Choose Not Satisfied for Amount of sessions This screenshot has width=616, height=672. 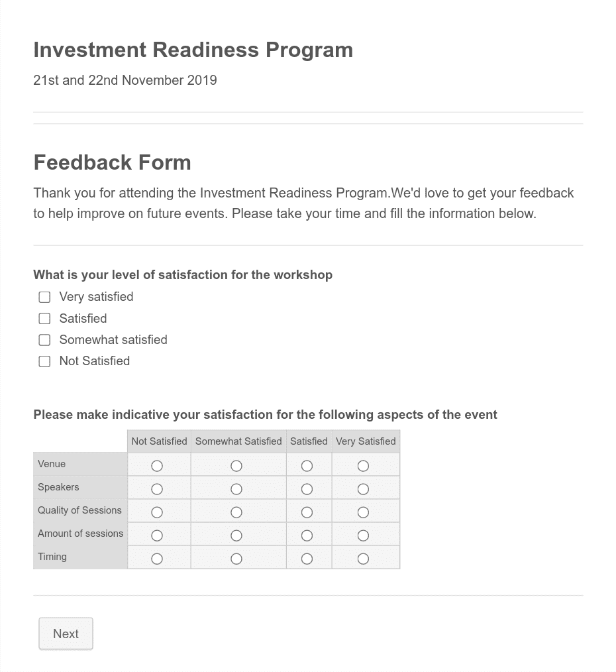[x=156, y=535]
